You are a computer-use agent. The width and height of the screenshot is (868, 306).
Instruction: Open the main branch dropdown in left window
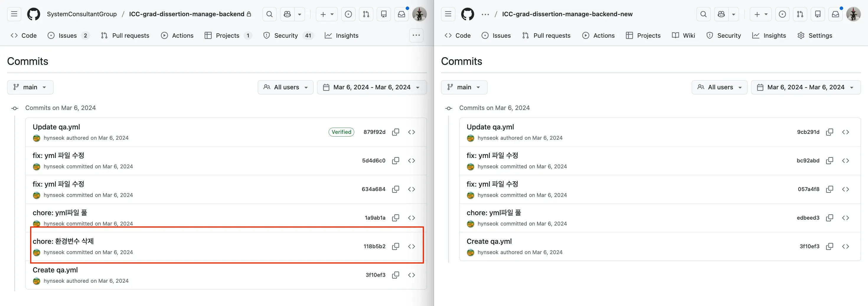click(30, 87)
